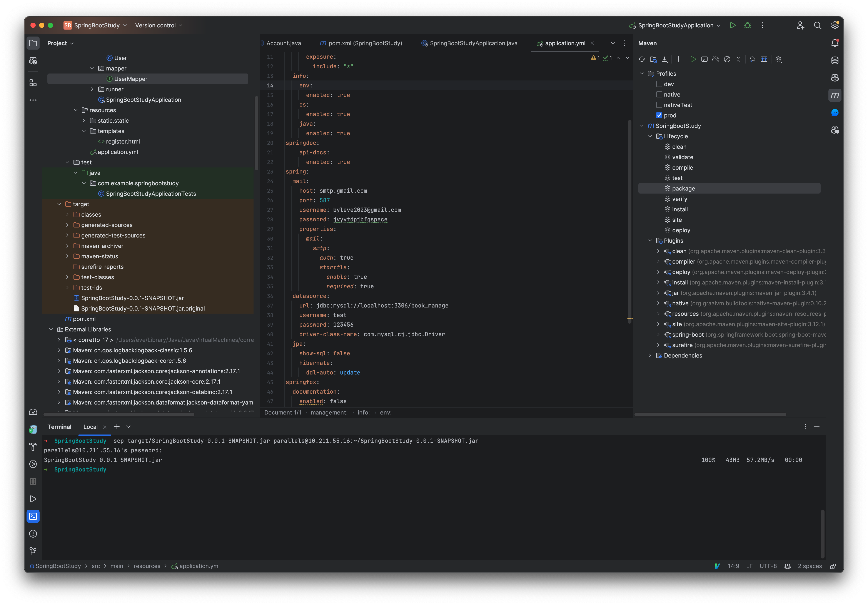The width and height of the screenshot is (868, 605).
Task: Click Execute Maven Goal icon
Action: pos(704,59)
